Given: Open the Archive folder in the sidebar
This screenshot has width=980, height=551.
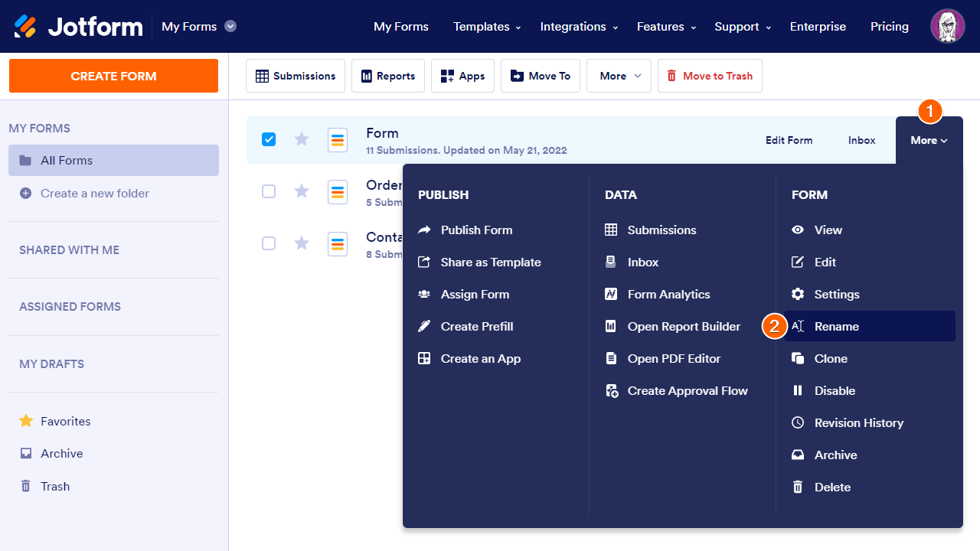Looking at the screenshot, I should click(x=61, y=454).
